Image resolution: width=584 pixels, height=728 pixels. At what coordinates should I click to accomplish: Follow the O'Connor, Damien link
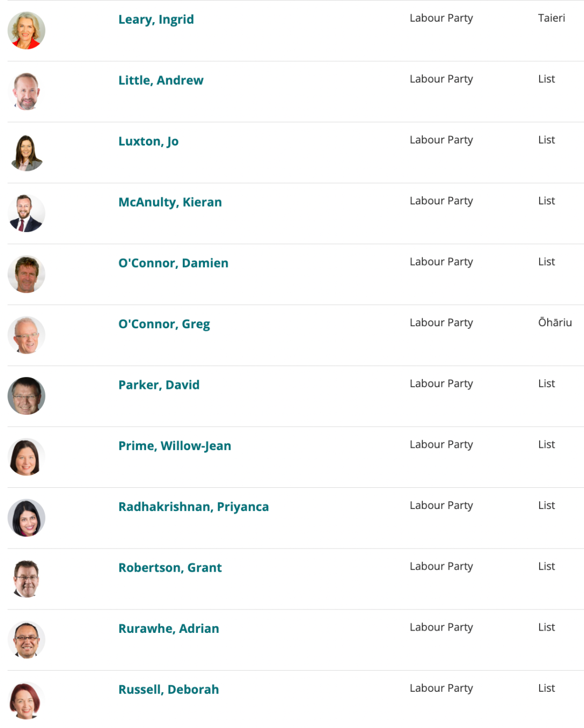174,263
